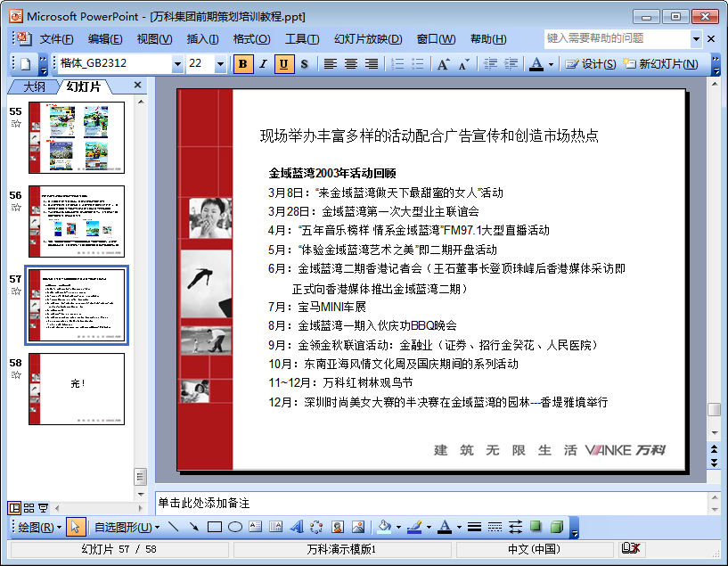Open font color dropdown arrow in the formatting toolbar
This screenshot has width=728, height=566.
(551, 64)
